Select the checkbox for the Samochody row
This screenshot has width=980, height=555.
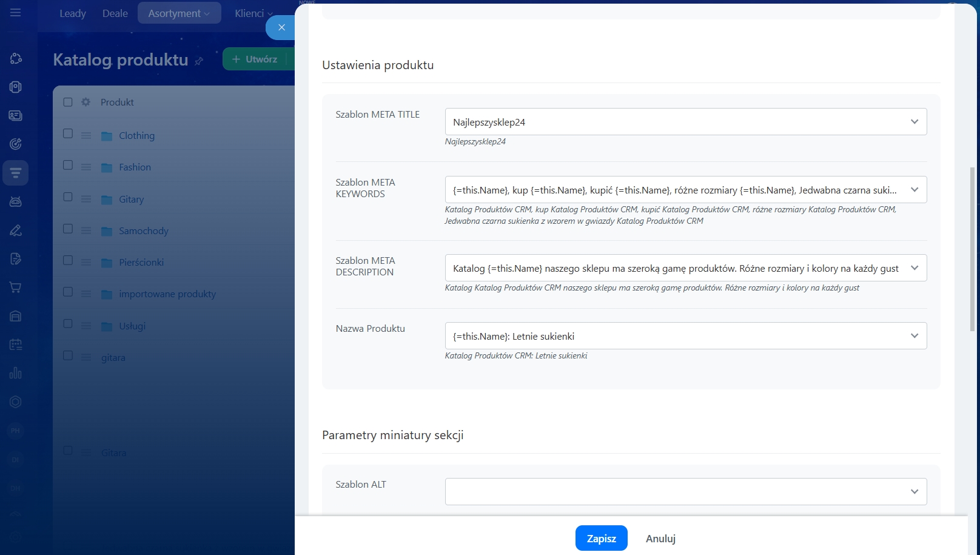[68, 229]
